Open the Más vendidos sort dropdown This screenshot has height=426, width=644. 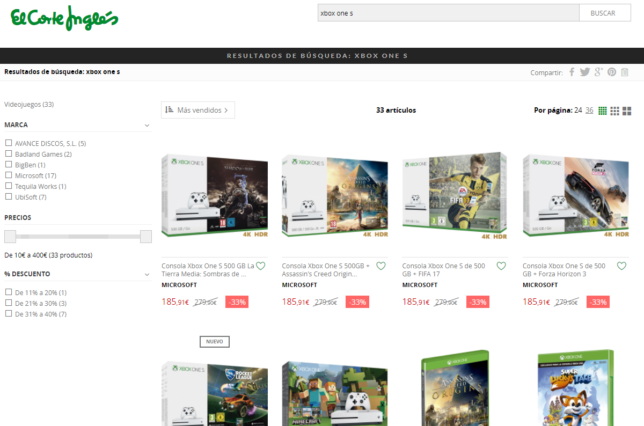198,110
